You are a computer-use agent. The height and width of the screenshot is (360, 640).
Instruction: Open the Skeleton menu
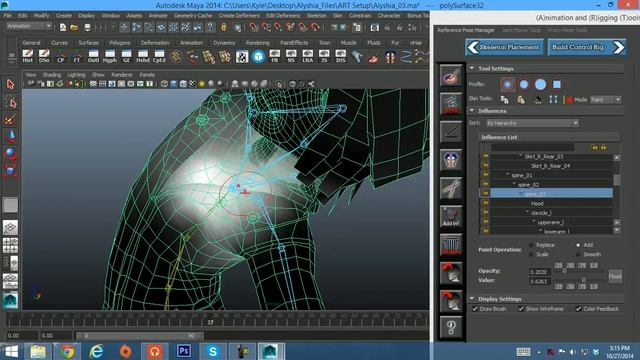(316, 16)
